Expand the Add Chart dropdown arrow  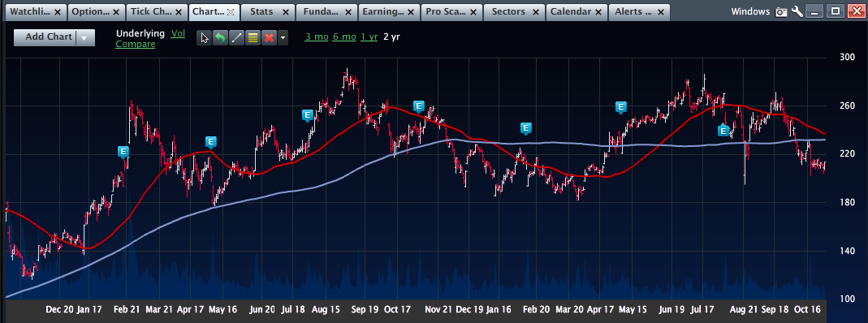84,37
